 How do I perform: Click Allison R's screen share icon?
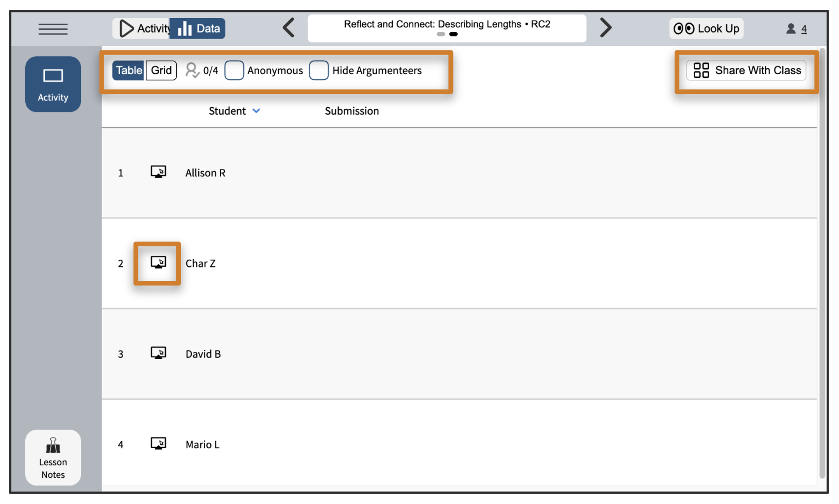(158, 172)
